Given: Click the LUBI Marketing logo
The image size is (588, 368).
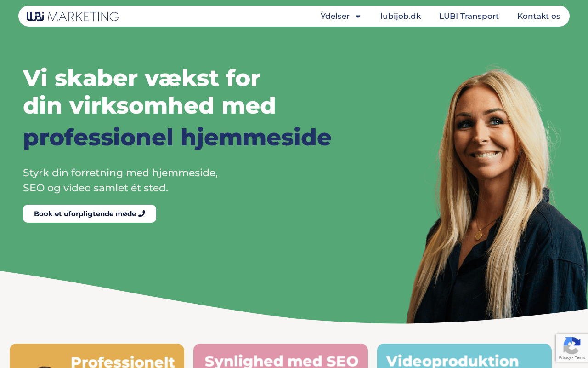Looking at the screenshot, I should click(73, 17).
